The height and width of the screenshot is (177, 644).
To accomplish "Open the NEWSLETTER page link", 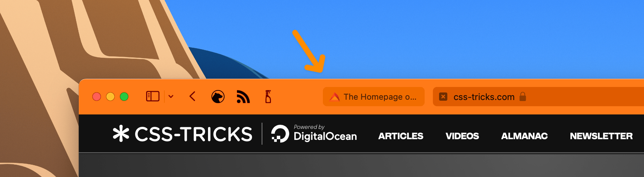I will pos(601,136).
